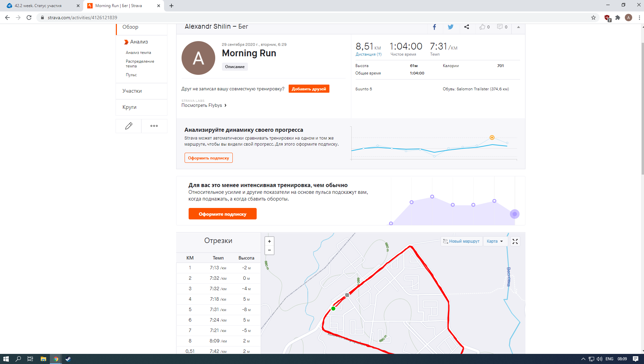Select the orange highlighted point on progress chart
The image size is (644, 364).
(x=492, y=138)
